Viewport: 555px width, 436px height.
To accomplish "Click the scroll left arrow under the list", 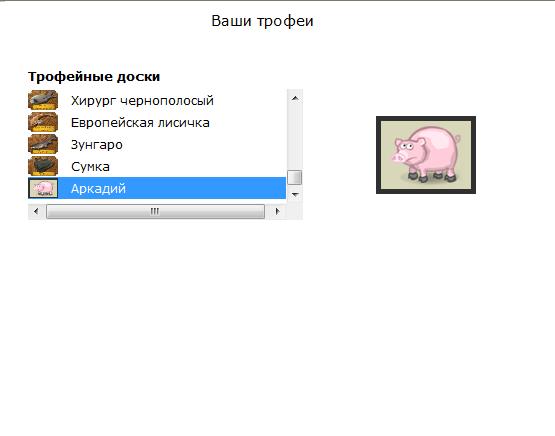I will click(x=36, y=211).
